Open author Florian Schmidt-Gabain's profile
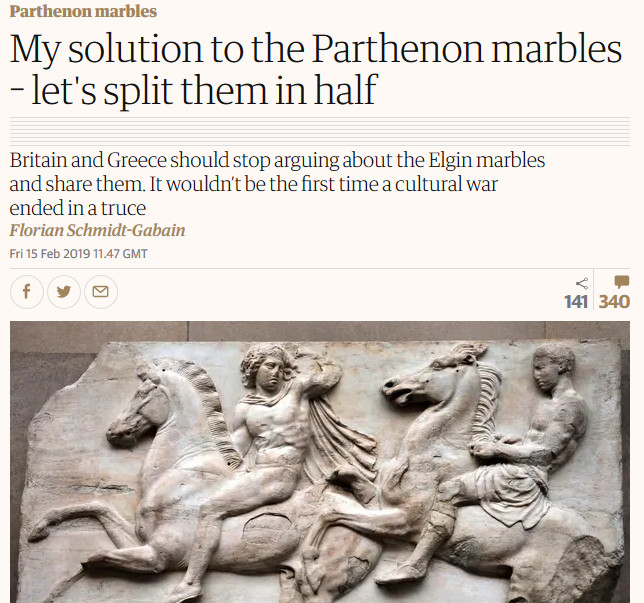Screen dimensions: 644x603 (x=97, y=230)
